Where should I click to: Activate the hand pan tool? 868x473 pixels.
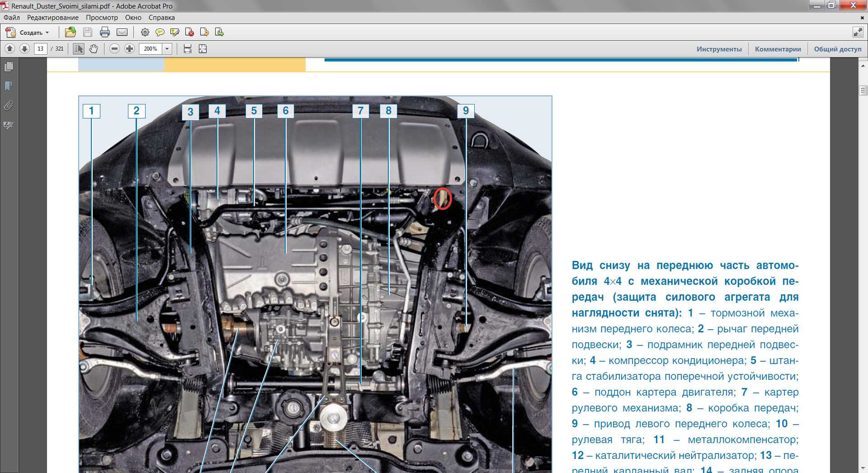[93, 48]
